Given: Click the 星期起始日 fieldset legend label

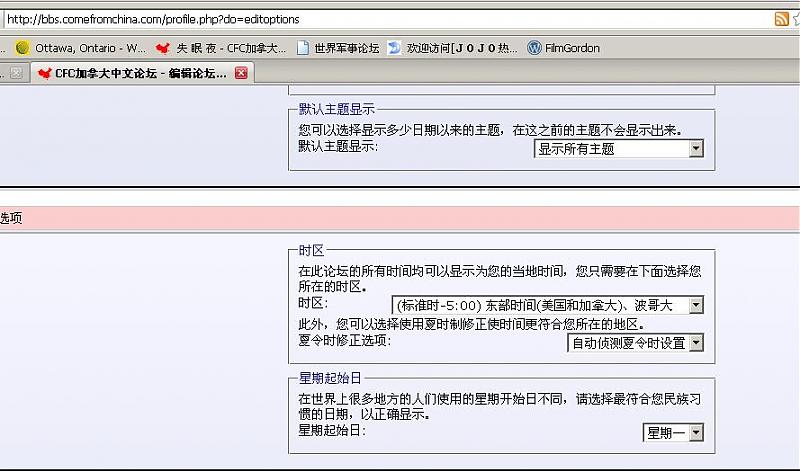Looking at the screenshot, I should 330,378.
